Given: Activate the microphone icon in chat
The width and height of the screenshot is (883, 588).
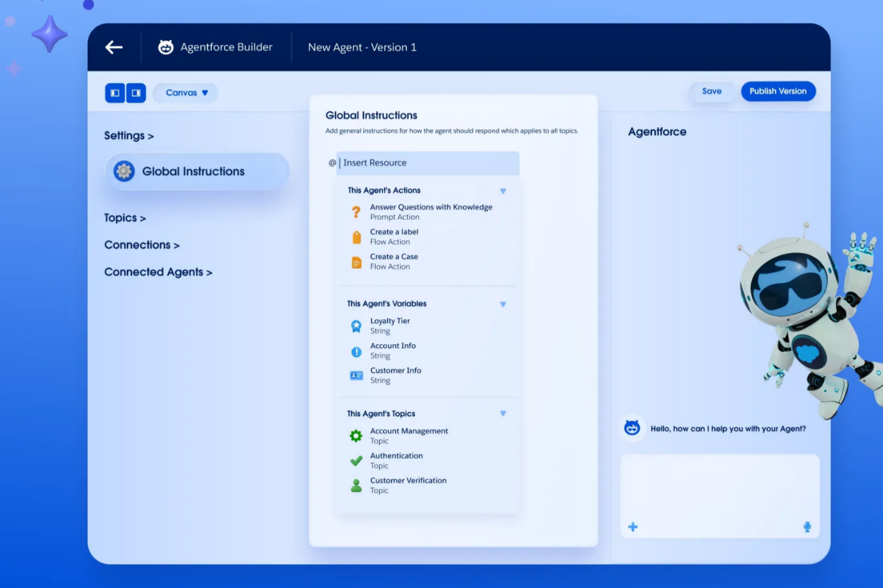Looking at the screenshot, I should pos(807,527).
